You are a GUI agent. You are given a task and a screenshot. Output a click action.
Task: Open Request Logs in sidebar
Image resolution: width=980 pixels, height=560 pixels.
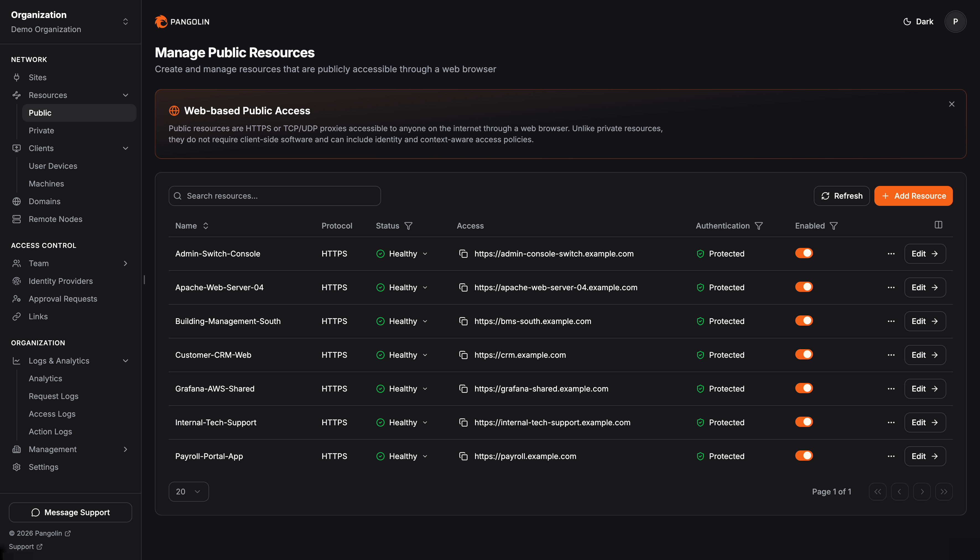[53, 396]
